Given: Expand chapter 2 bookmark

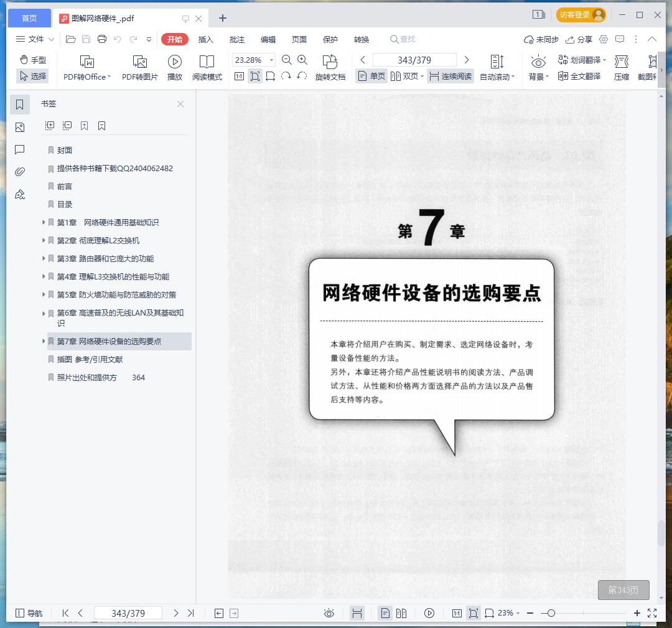Looking at the screenshot, I should [44, 240].
